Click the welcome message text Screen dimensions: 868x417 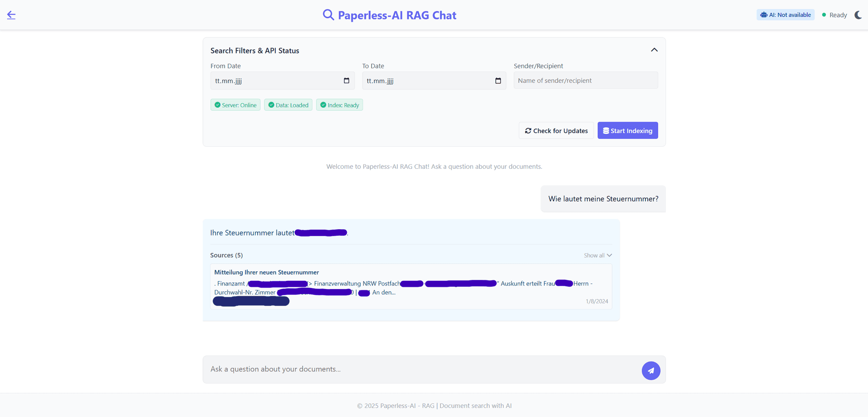[434, 166]
